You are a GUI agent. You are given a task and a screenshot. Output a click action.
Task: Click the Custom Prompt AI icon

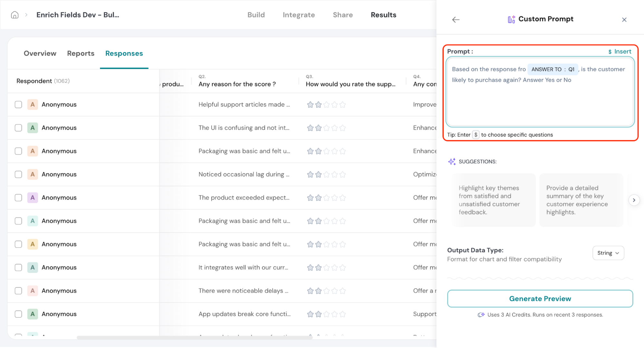(x=511, y=19)
